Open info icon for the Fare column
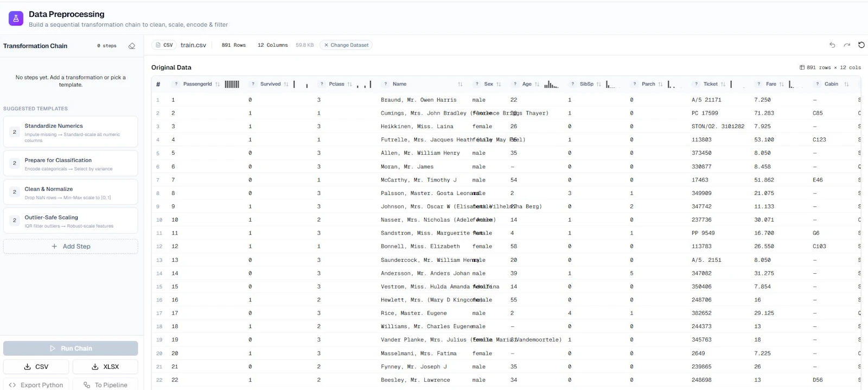868x390 pixels. pyautogui.click(x=758, y=84)
